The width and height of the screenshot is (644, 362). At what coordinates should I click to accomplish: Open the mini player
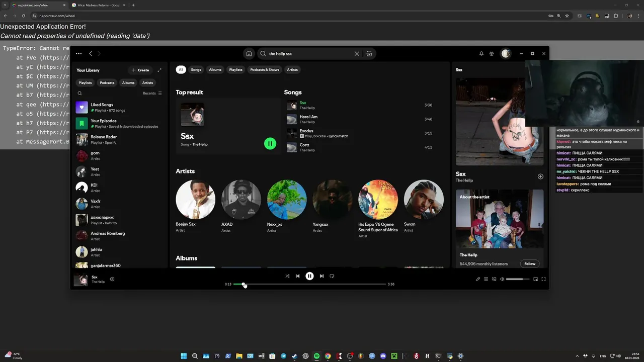(x=535, y=279)
